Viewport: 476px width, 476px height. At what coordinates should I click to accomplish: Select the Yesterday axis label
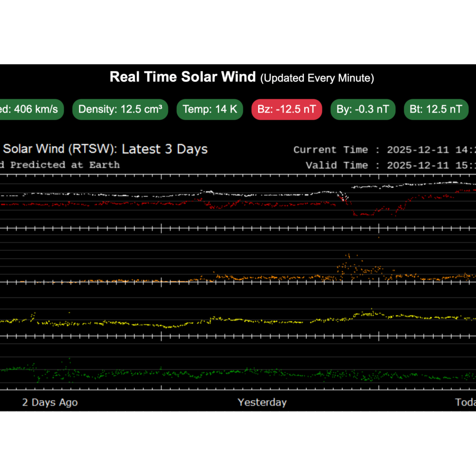coord(262,402)
